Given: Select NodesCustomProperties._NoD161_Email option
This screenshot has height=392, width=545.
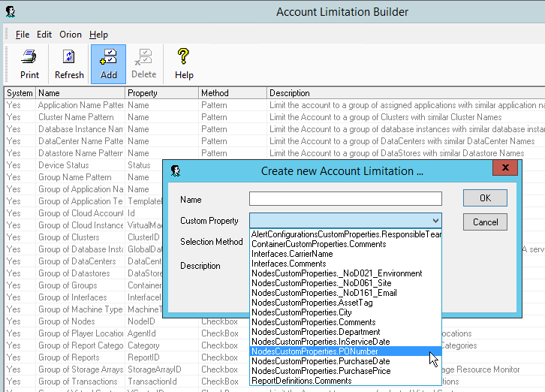Looking at the screenshot, I should [x=345, y=293].
